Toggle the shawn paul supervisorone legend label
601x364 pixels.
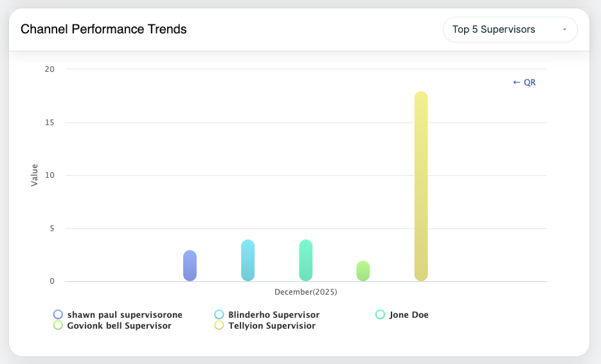tap(125, 315)
